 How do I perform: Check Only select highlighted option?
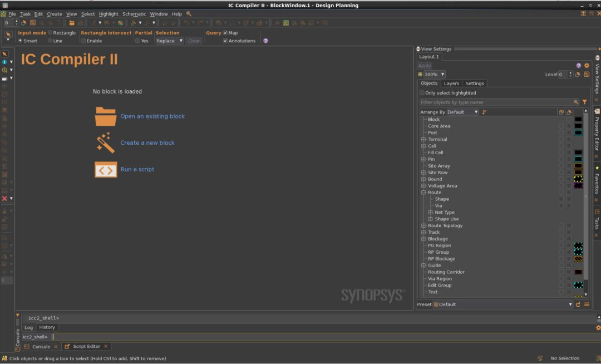point(422,93)
